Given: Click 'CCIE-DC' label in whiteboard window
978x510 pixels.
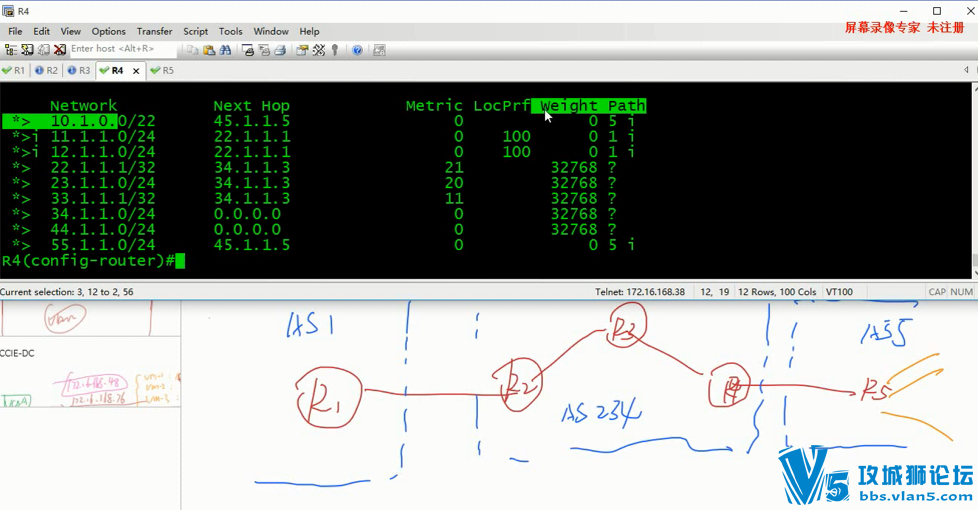Looking at the screenshot, I should (x=17, y=353).
